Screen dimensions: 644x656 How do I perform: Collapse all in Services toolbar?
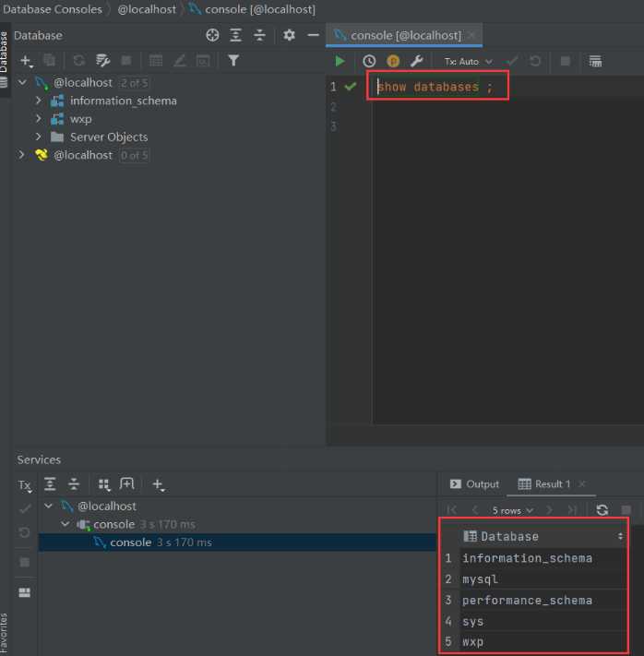(74, 484)
